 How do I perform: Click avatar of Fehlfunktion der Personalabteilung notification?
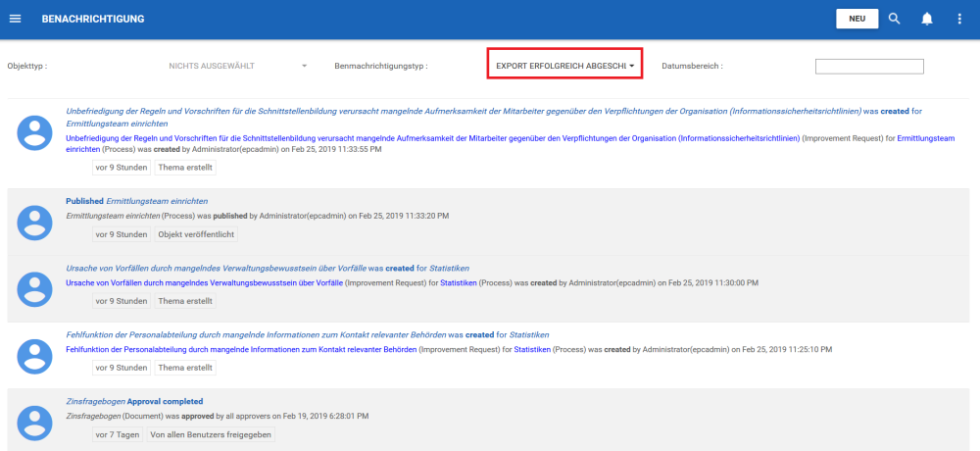(x=35, y=357)
